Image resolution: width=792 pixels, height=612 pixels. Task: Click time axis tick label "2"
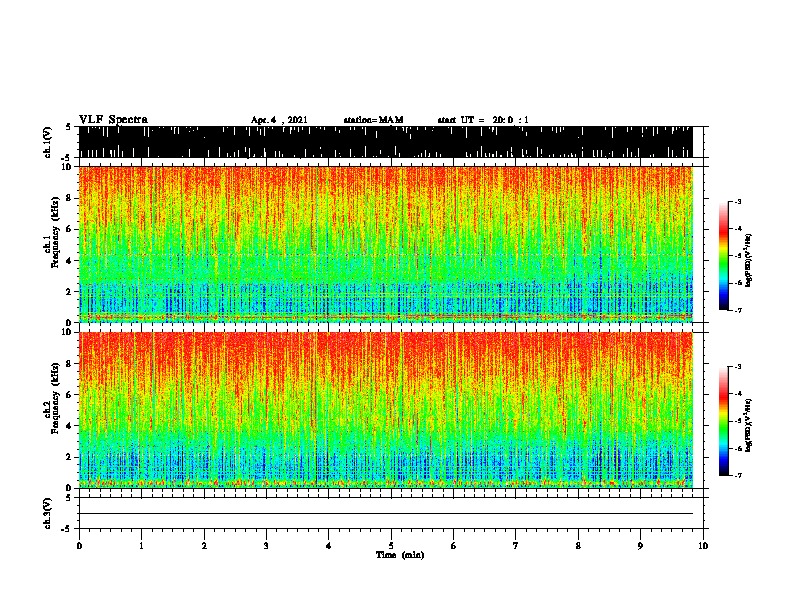(x=204, y=545)
